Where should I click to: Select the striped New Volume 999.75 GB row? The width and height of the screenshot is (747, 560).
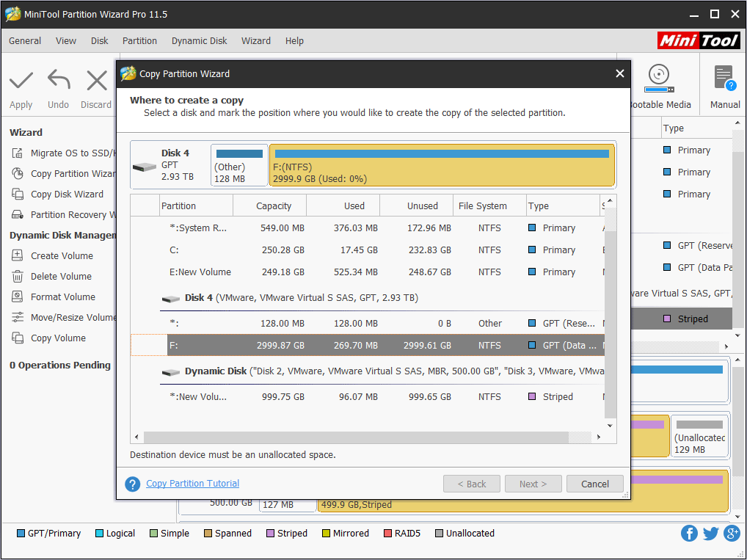(368, 396)
